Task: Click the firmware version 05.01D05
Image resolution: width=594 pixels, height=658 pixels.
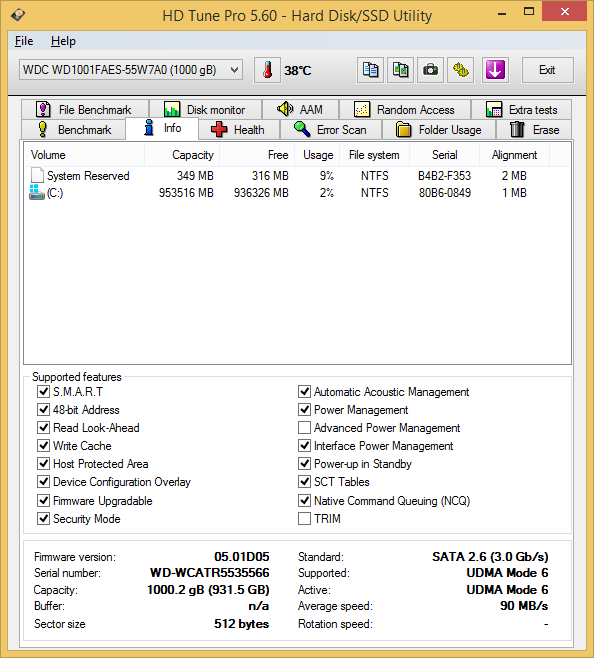Action: (242, 556)
